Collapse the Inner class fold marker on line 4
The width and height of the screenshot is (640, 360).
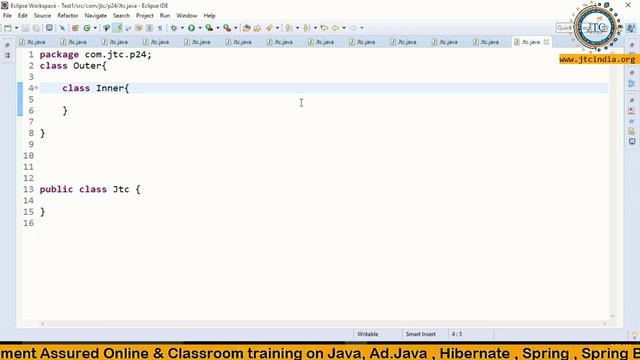37,88
